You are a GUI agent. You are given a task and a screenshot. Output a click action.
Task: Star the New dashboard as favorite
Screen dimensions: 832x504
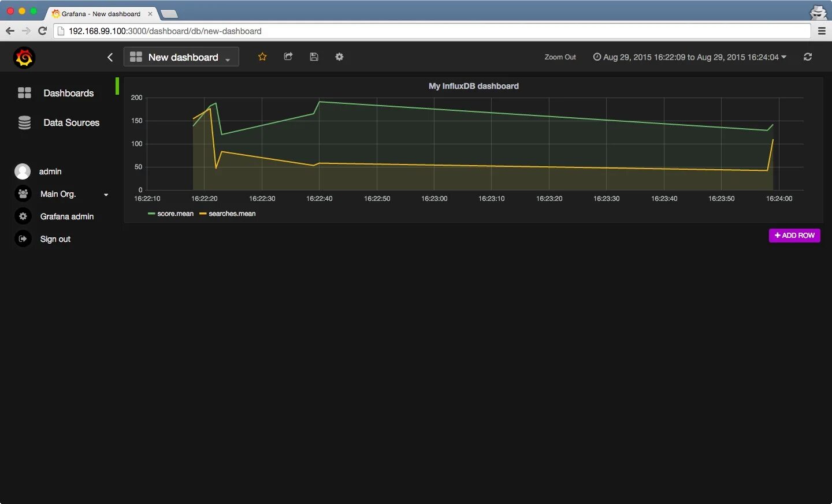[x=262, y=57]
